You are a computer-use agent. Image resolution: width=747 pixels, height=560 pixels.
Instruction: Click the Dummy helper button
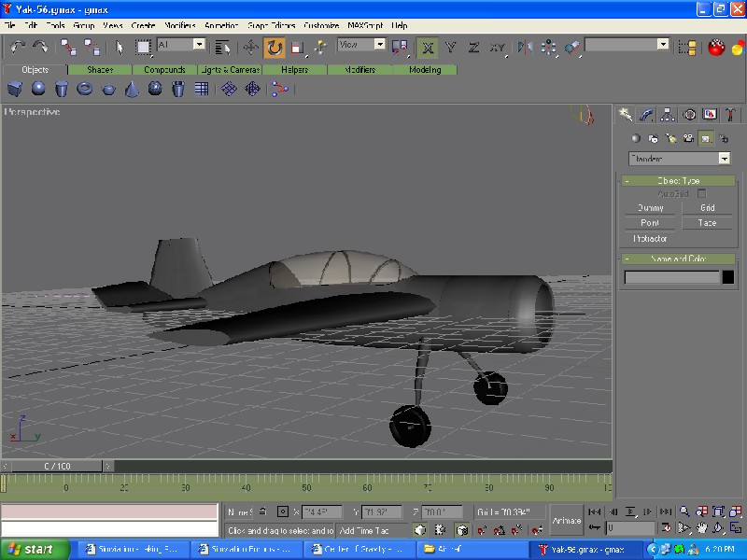[650, 208]
